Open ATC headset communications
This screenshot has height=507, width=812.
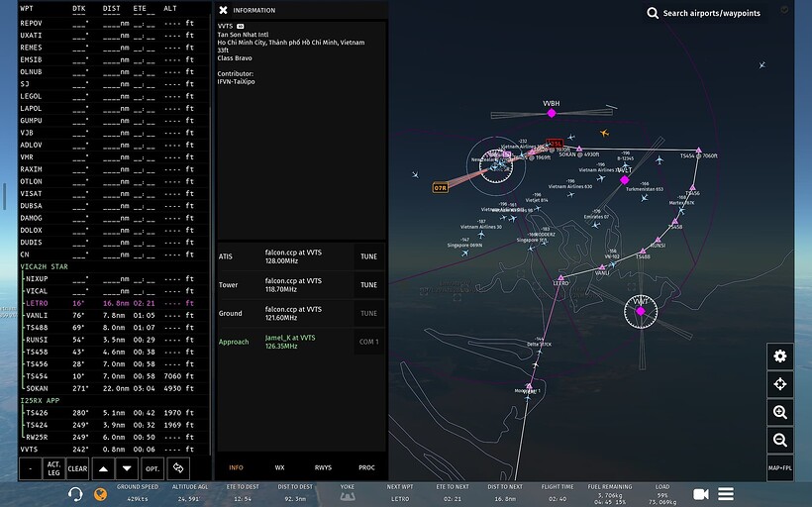[75, 494]
